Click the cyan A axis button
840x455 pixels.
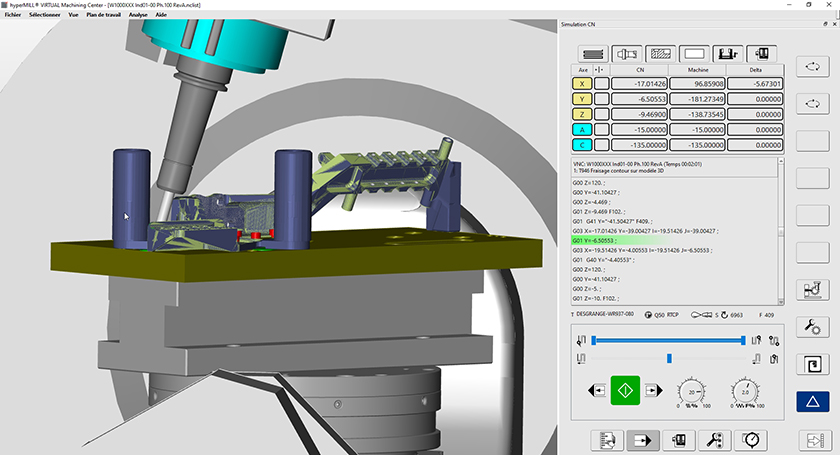[x=580, y=130]
